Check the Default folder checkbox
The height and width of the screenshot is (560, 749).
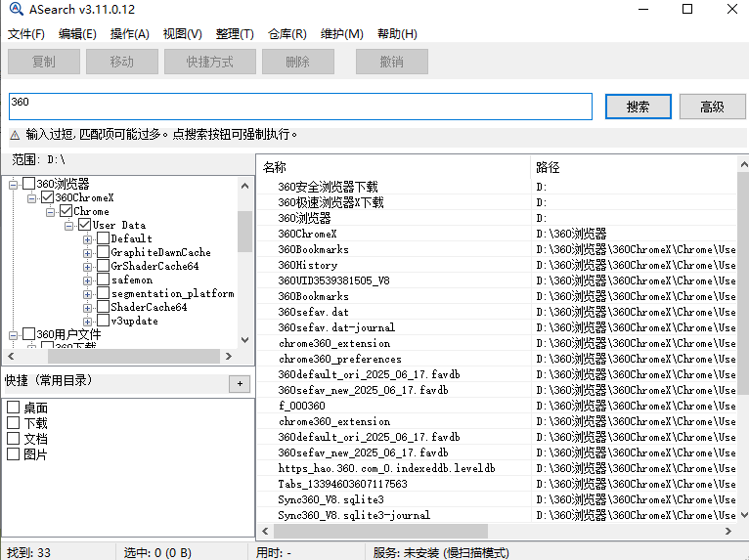pos(104,238)
